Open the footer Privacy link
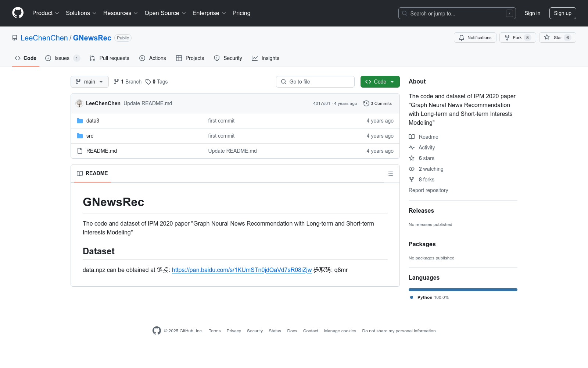 (234, 331)
